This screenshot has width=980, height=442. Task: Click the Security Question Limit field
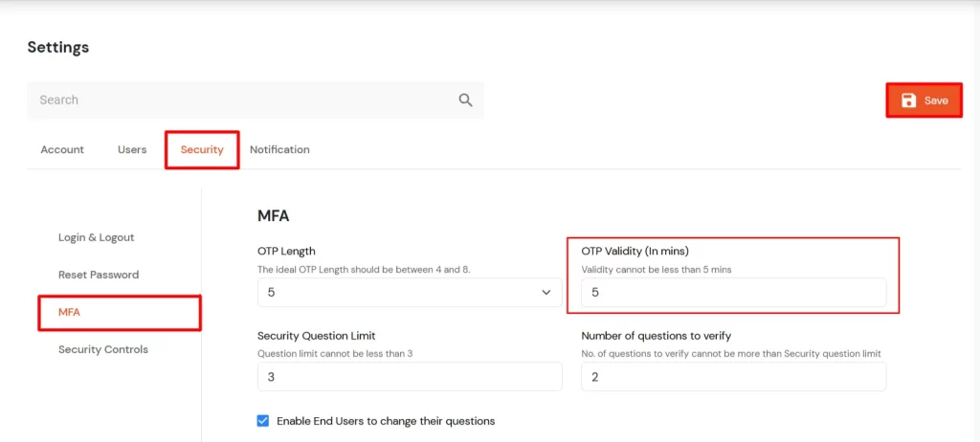(410, 377)
